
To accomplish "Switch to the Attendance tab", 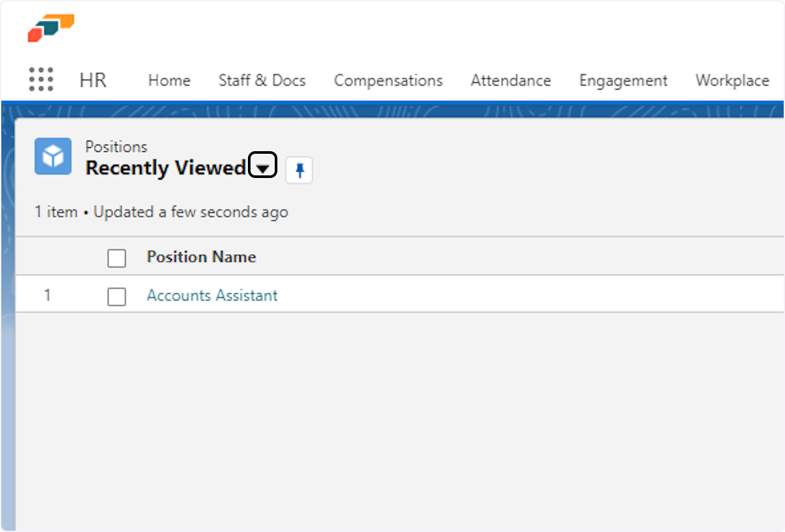I will pyautogui.click(x=510, y=80).
